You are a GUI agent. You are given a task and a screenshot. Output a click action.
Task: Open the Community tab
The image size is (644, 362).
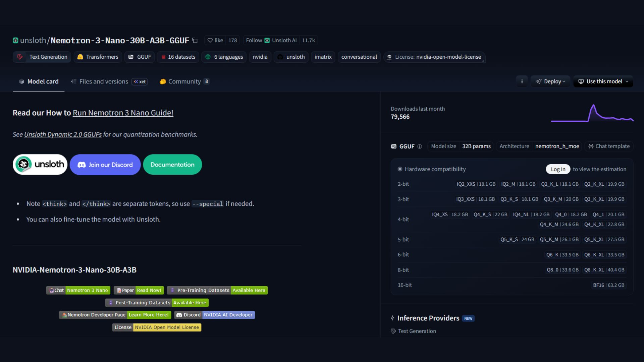(184, 81)
